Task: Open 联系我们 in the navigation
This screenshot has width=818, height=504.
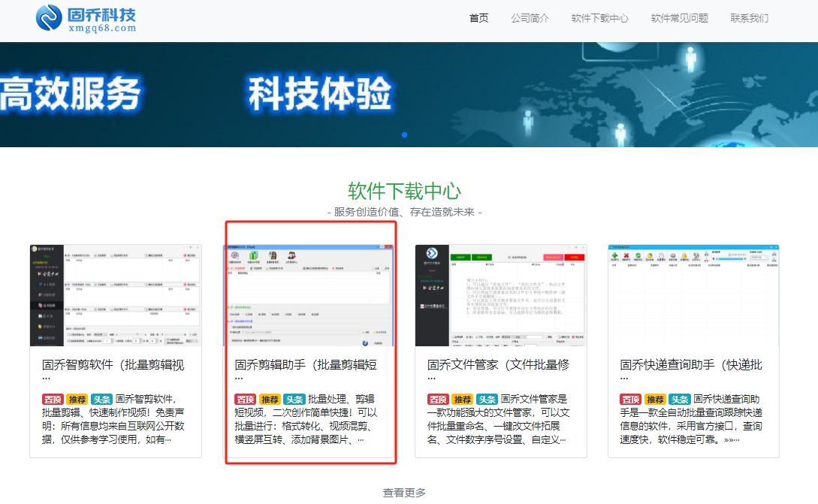Action: coord(749,18)
